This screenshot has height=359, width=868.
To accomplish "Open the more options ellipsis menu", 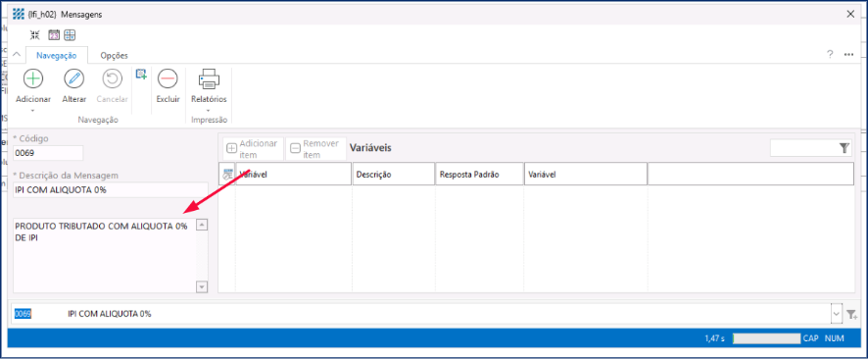I will (x=848, y=54).
